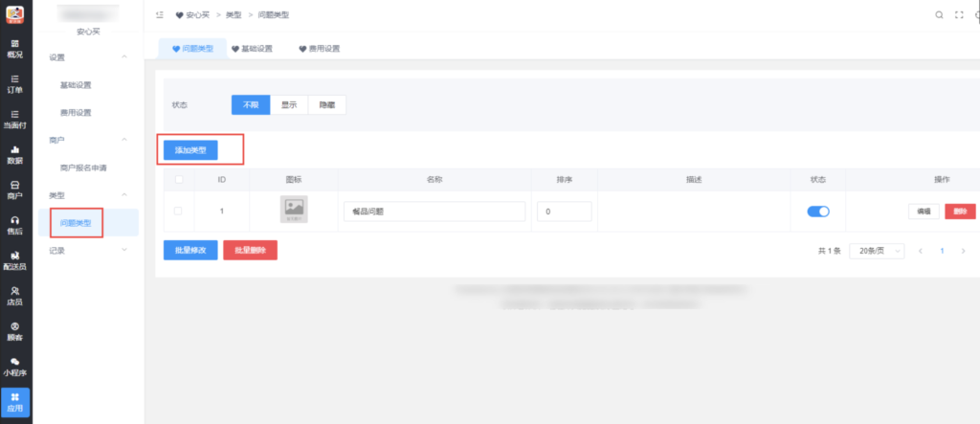Open 费用设置 in the side menu
The width and height of the screenshot is (980, 424).
tap(76, 113)
